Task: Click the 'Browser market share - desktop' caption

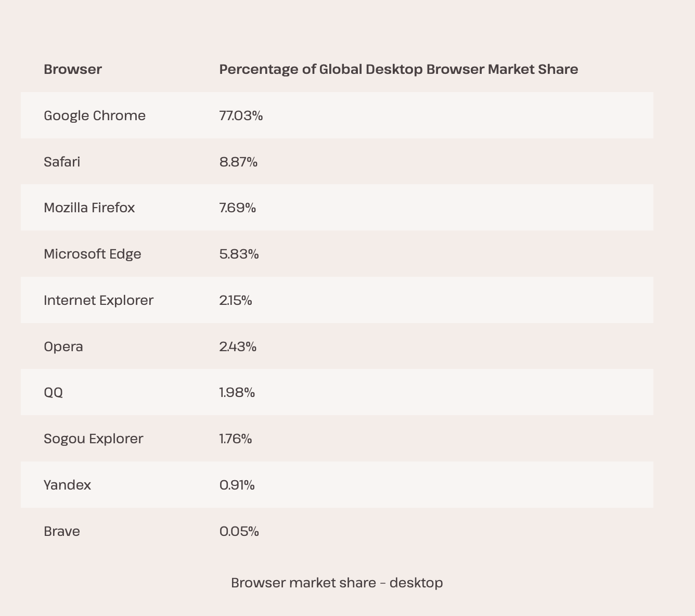Action: point(337,583)
